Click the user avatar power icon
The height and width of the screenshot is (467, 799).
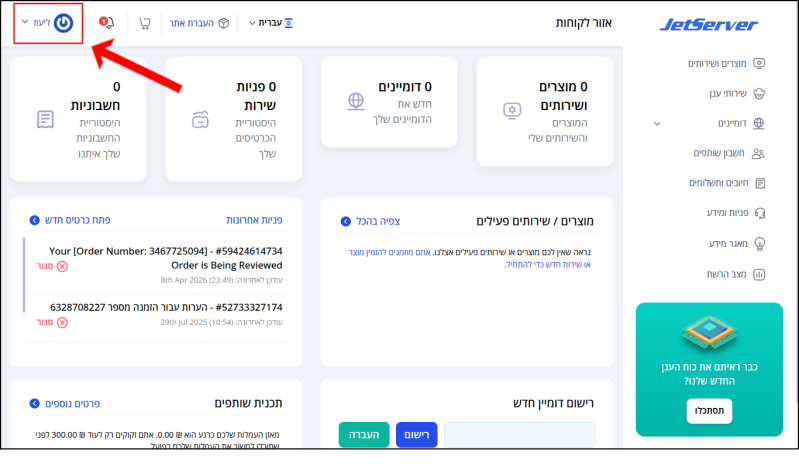pos(64,23)
